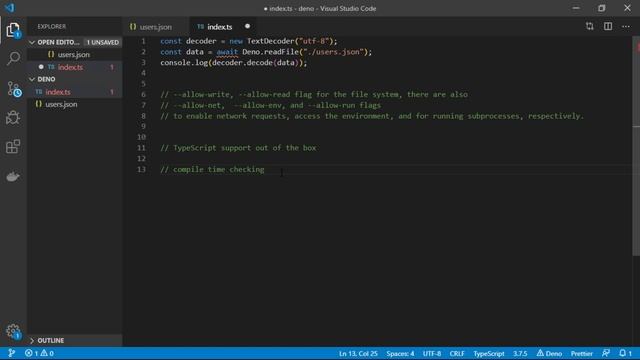Click the feedback icon in status bar

[x=606, y=353]
